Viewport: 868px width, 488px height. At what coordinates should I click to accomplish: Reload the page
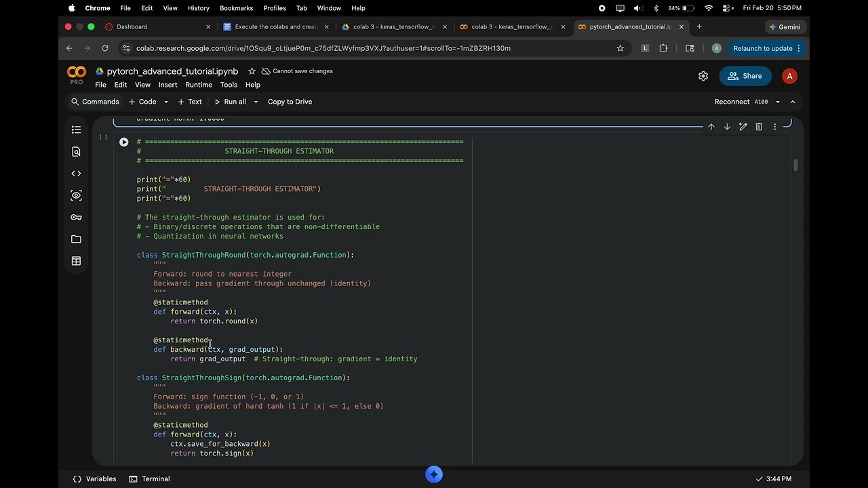(105, 48)
